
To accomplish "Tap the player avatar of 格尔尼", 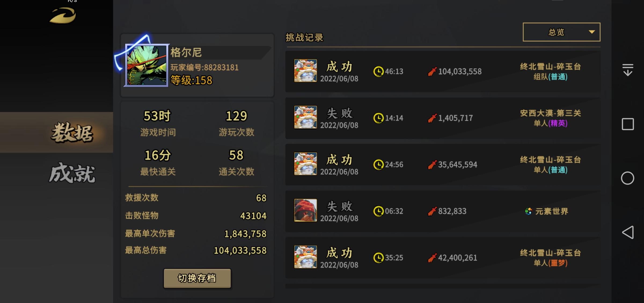I will click(146, 65).
